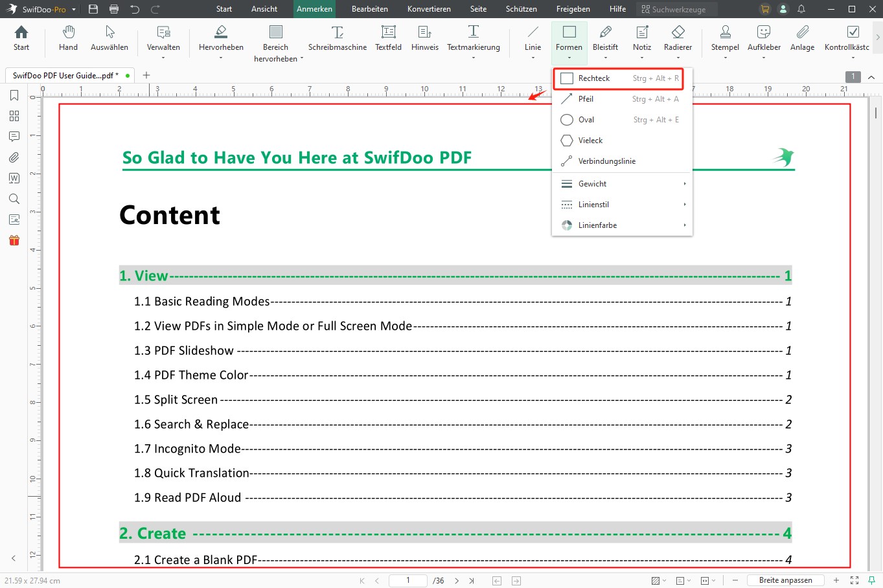
Task: Open the Aufkleber sticker dropdown
Action: pyautogui.click(x=764, y=58)
